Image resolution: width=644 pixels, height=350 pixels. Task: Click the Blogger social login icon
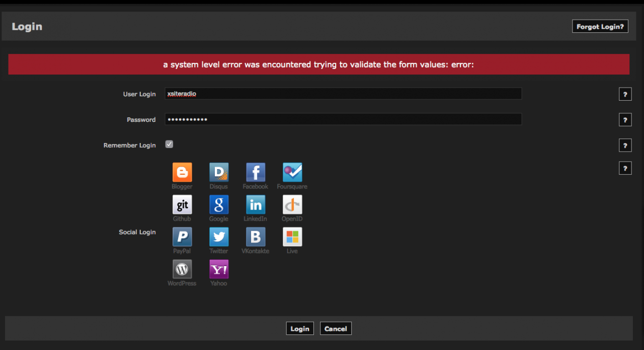(182, 172)
